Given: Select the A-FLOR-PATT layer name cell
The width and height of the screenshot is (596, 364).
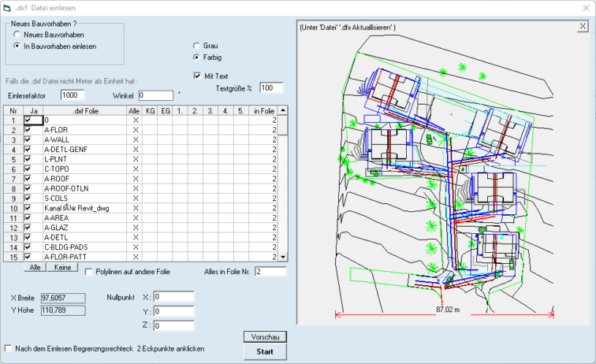Looking at the screenshot, I should (85, 257).
